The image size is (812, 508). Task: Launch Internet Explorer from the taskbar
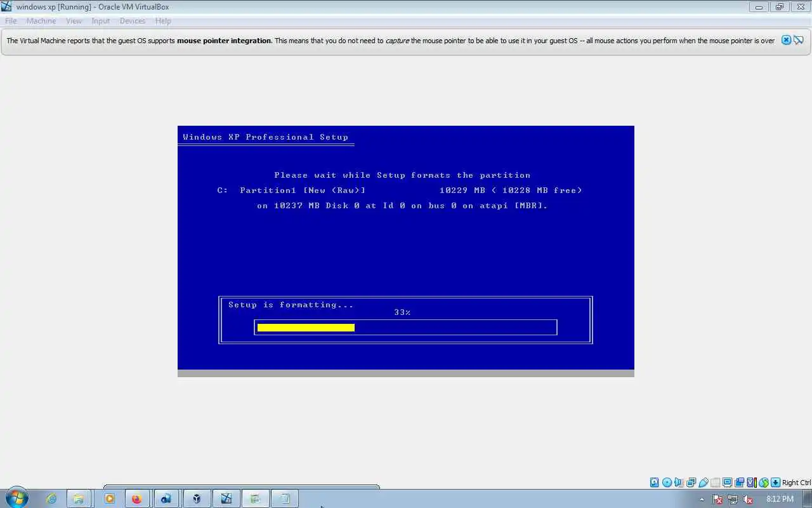click(x=51, y=498)
